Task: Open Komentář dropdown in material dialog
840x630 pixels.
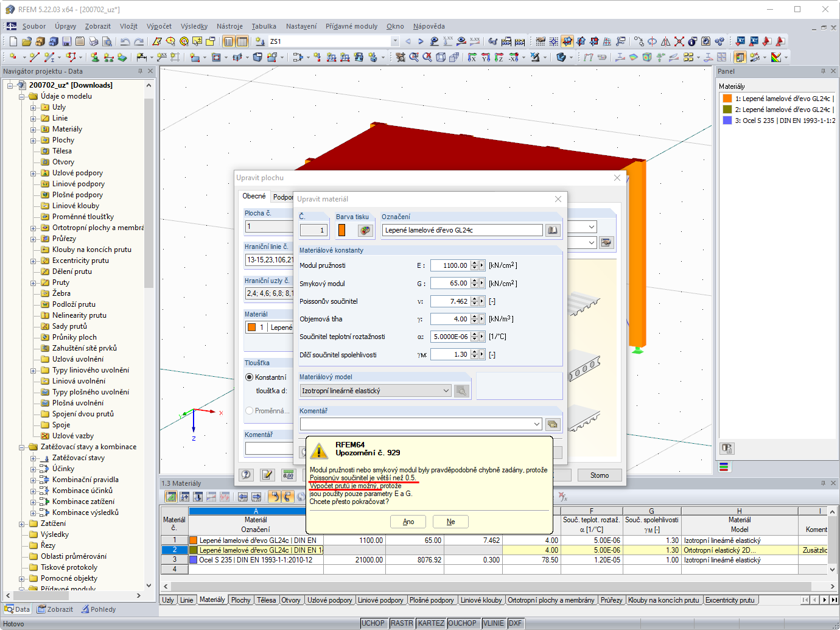Action: pyautogui.click(x=537, y=424)
